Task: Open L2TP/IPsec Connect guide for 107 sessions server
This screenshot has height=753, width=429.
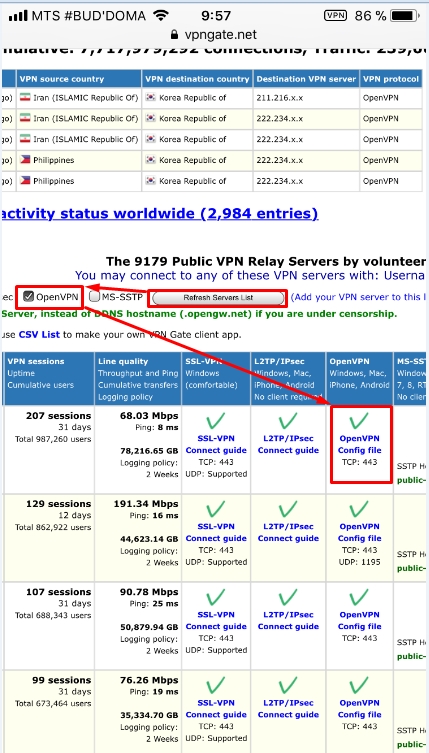Action: point(288,620)
